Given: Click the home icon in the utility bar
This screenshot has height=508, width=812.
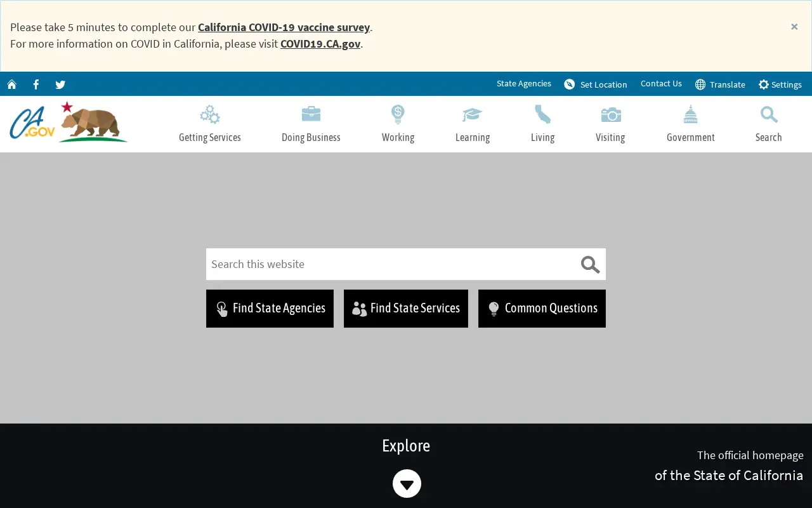Looking at the screenshot, I should click(x=11, y=84).
